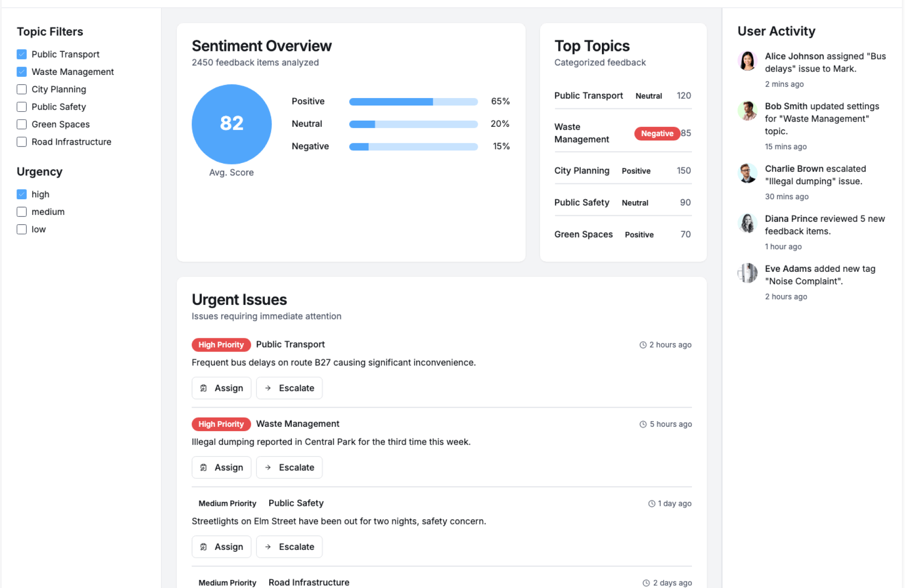
Task: Enable the City Planning filter checkbox
Action: point(22,90)
